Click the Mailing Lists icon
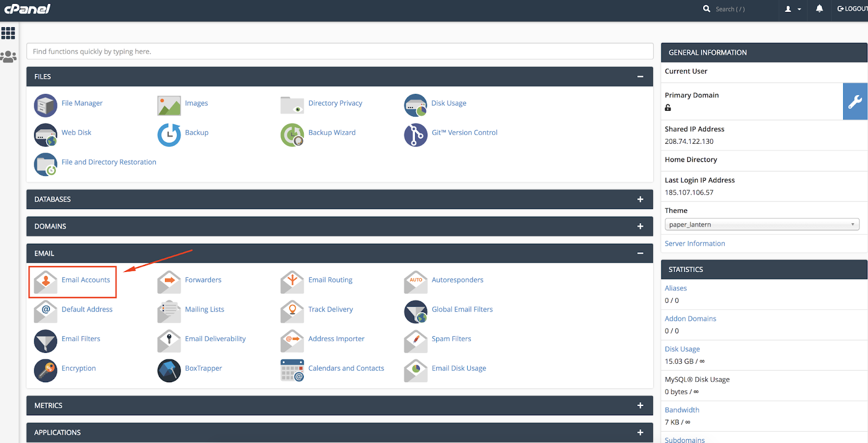The image size is (868, 443). 169,312
